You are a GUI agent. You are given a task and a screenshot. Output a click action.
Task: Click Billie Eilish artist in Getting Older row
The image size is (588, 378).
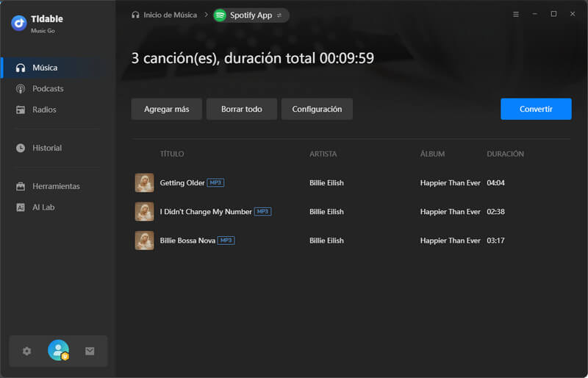(x=326, y=183)
